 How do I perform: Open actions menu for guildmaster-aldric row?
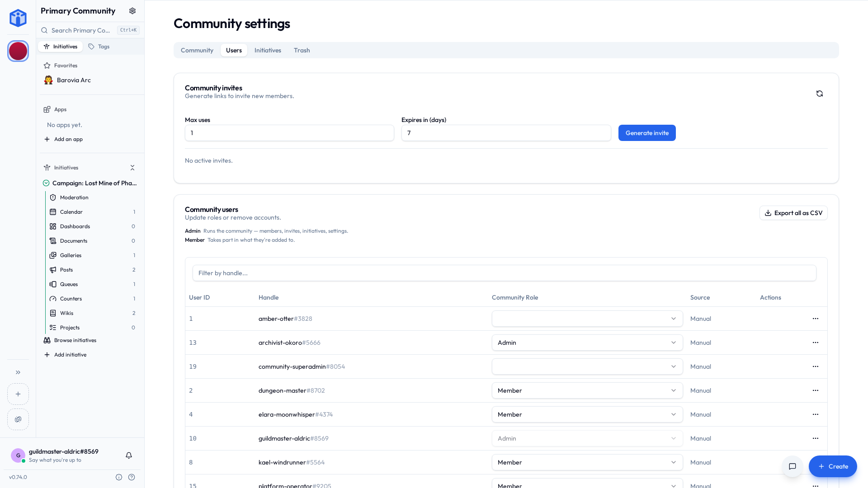point(816,438)
